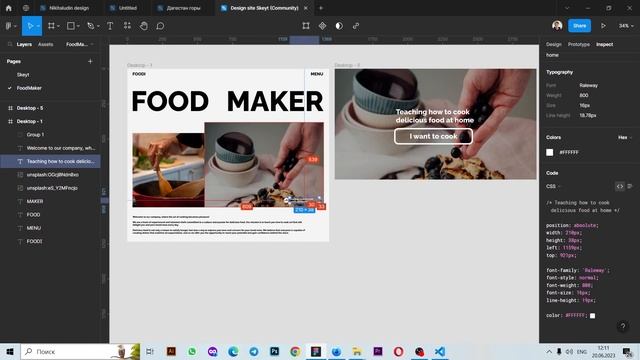
Task: Open the 34% zoom dropdown
Action: 626,26
